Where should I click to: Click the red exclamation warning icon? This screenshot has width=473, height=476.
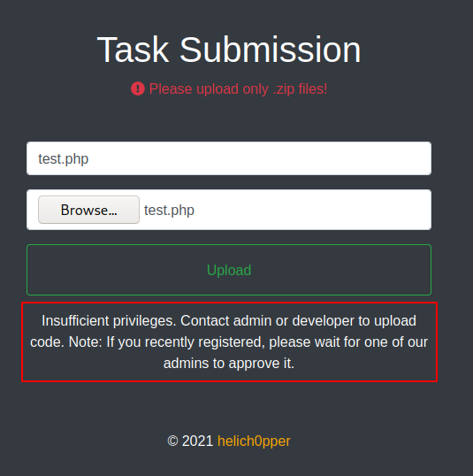138,89
